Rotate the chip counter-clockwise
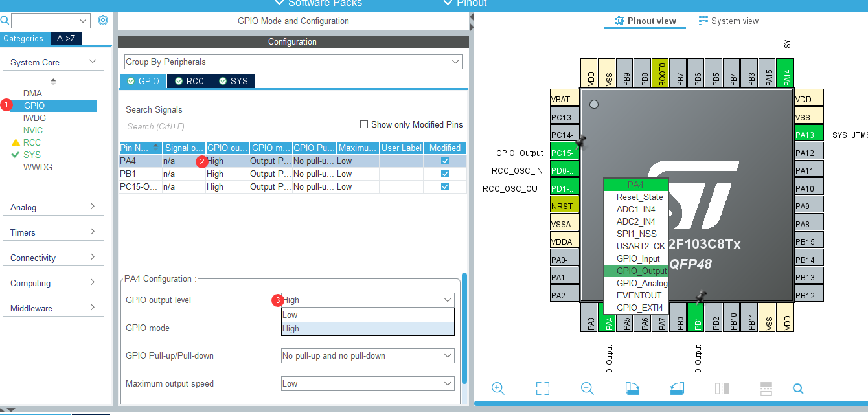The width and height of the screenshot is (868, 415). (678, 388)
